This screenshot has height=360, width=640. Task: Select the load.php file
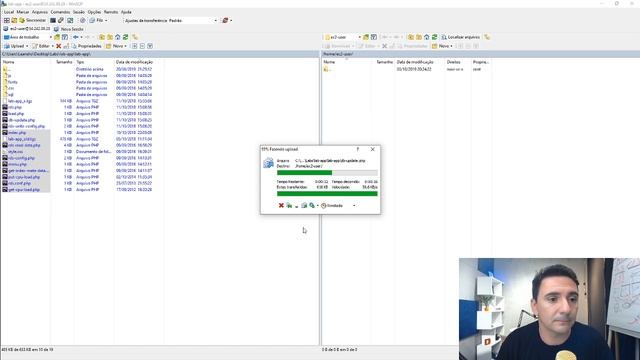coord(16,113)
